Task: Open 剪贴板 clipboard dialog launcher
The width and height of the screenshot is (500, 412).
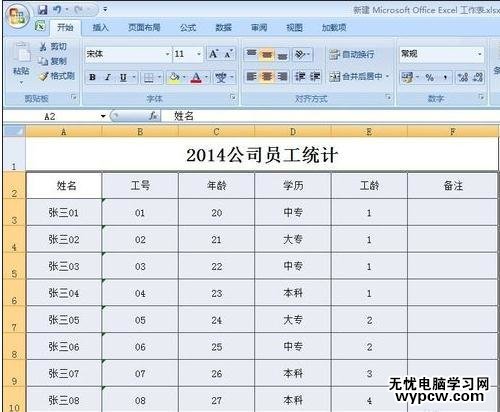Action: pyautogui.click(x=73, y=97)
